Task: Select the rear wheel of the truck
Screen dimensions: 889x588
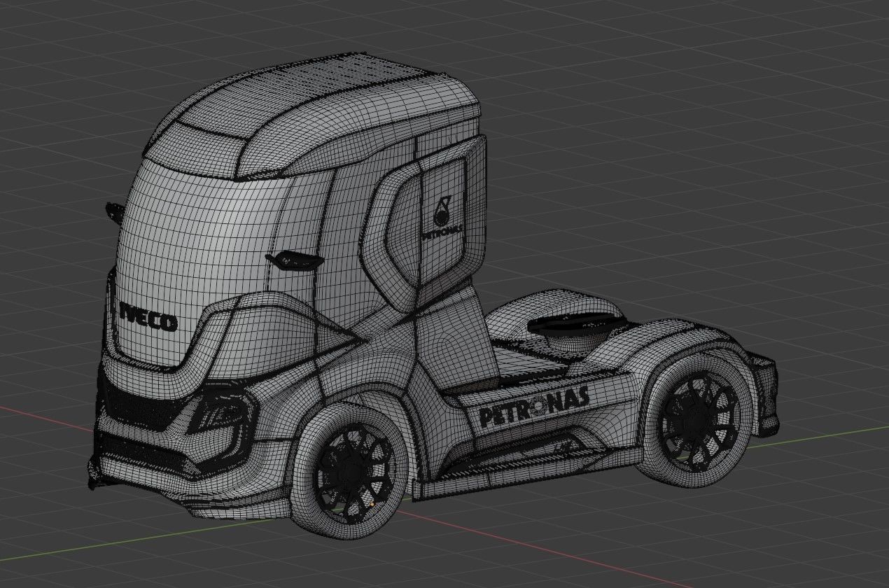Action: pyautogui.click(x=697, y=419)
